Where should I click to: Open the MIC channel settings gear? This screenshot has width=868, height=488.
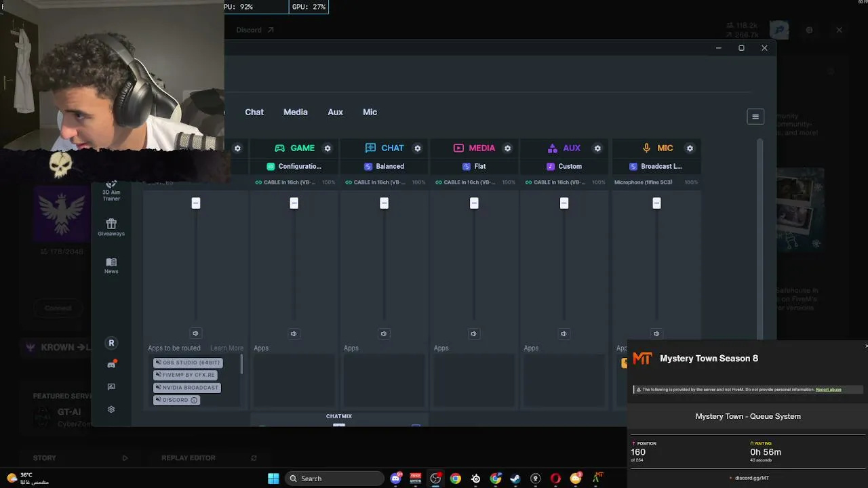pos(690,148)
